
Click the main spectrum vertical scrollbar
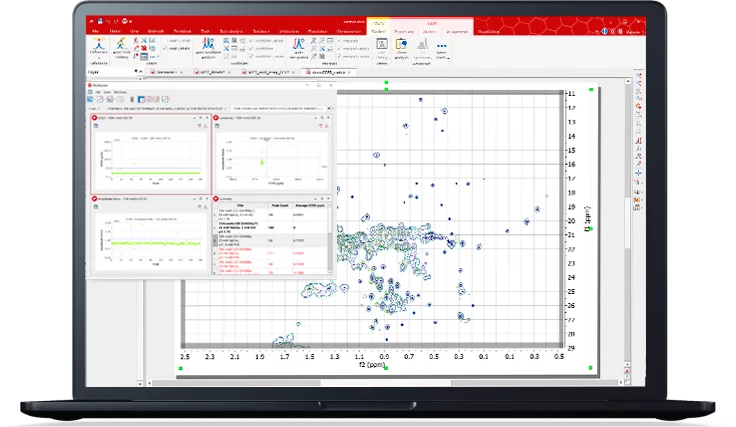point(628,223)
